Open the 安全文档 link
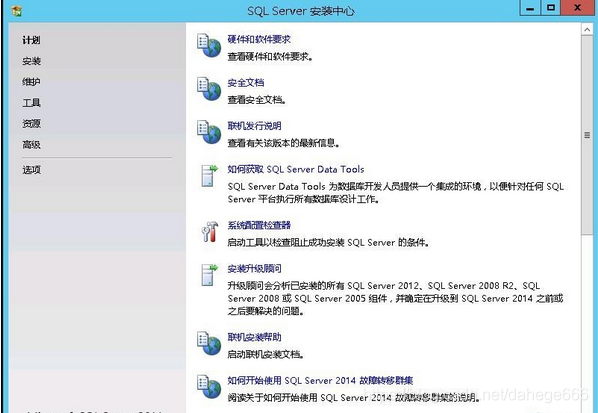The width and height of the screenshot is (598, 413). pyautogui.click(x=246, y=83)
